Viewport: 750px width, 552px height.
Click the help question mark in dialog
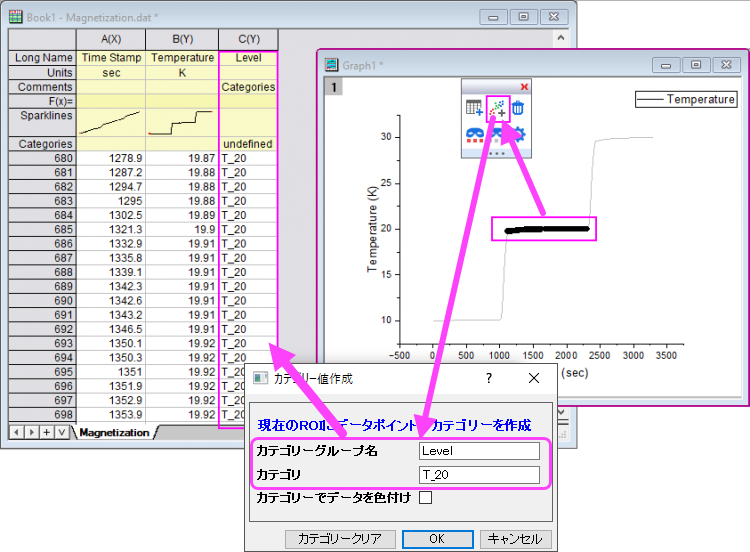pyautogui.click(x=488, y=378)
